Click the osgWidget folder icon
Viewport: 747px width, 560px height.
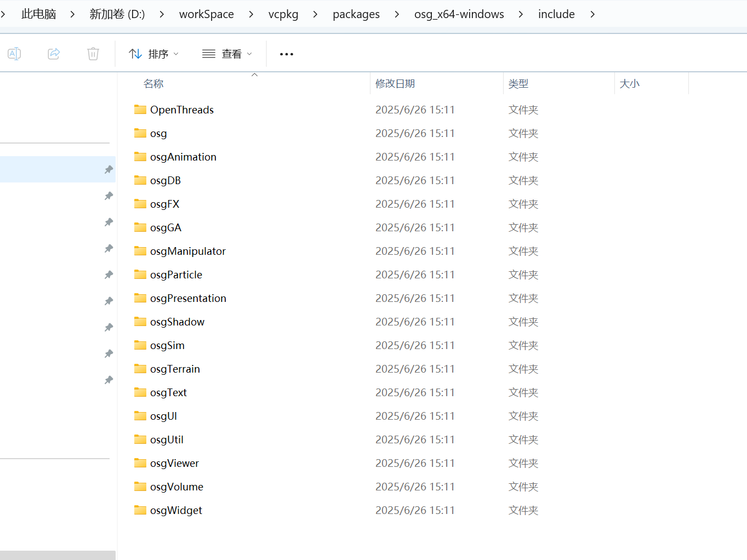140,510
